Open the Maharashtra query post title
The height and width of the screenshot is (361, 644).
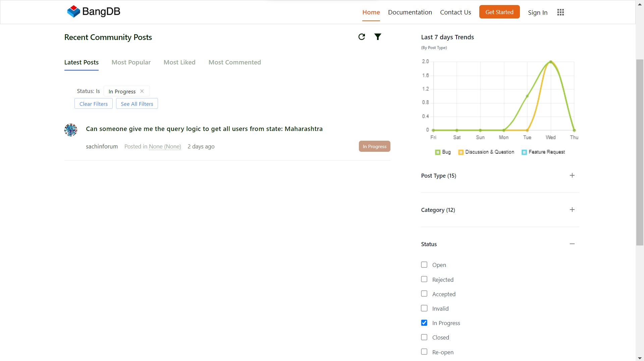(x=204, y=129)
